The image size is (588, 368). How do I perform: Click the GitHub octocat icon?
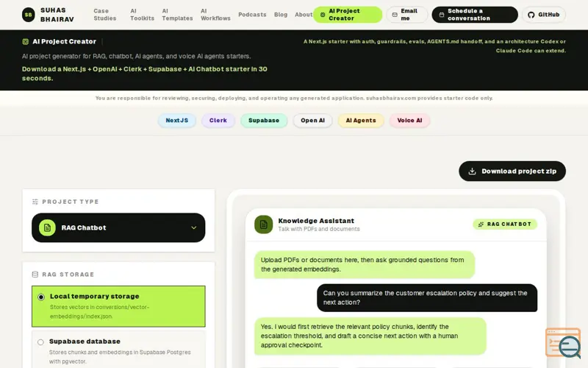(x=531, y=15)
